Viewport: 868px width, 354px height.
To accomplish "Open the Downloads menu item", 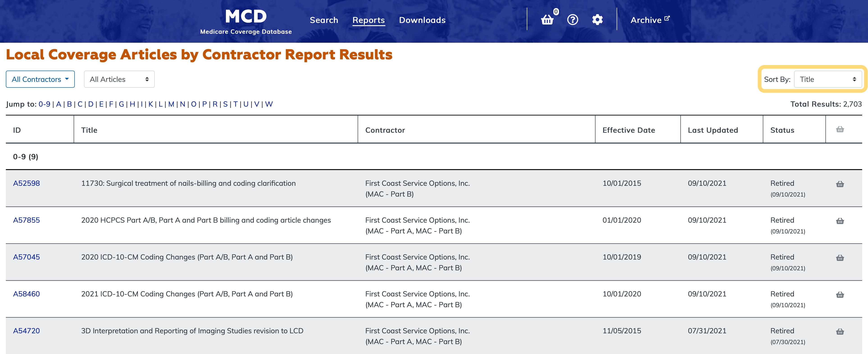I will pos(422,20).
